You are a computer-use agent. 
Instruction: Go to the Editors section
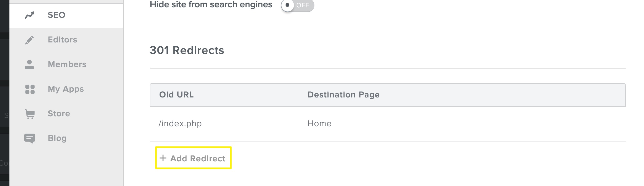tap(62, 40)
